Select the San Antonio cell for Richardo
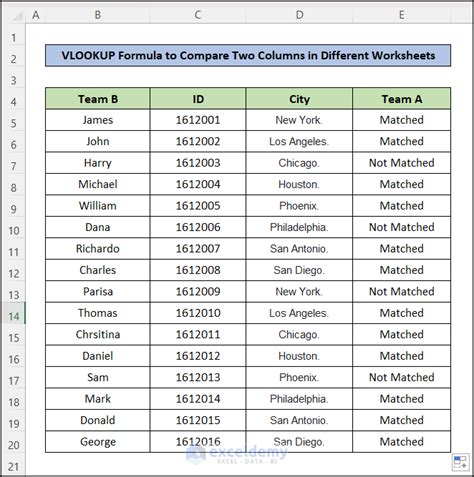The width and height of the screenshot is (474, 477). coord(299,249)
